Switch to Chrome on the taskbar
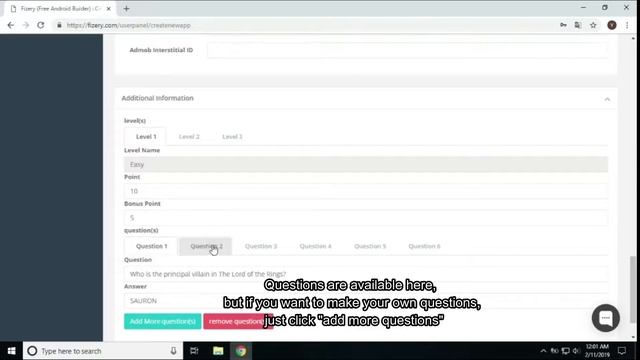Image resolution: width=640 pixels, height=360 pixels. tap(241, 351)
